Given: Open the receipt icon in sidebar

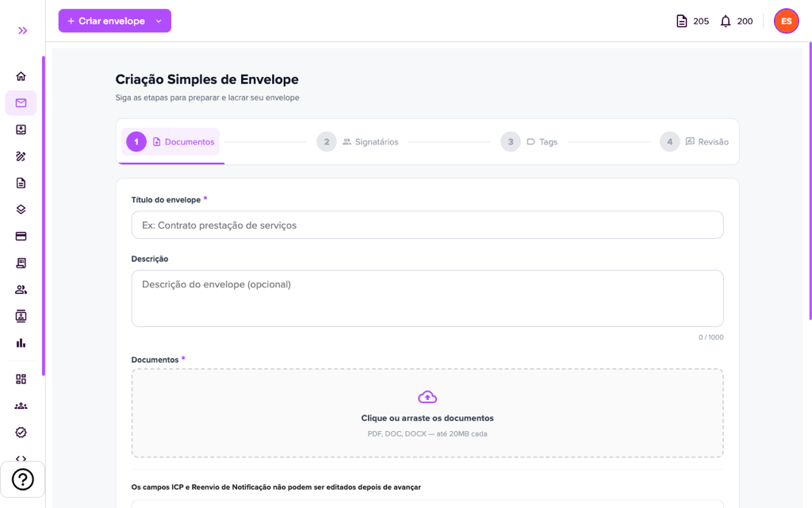Looking at the screenshot, I should 21,263.
